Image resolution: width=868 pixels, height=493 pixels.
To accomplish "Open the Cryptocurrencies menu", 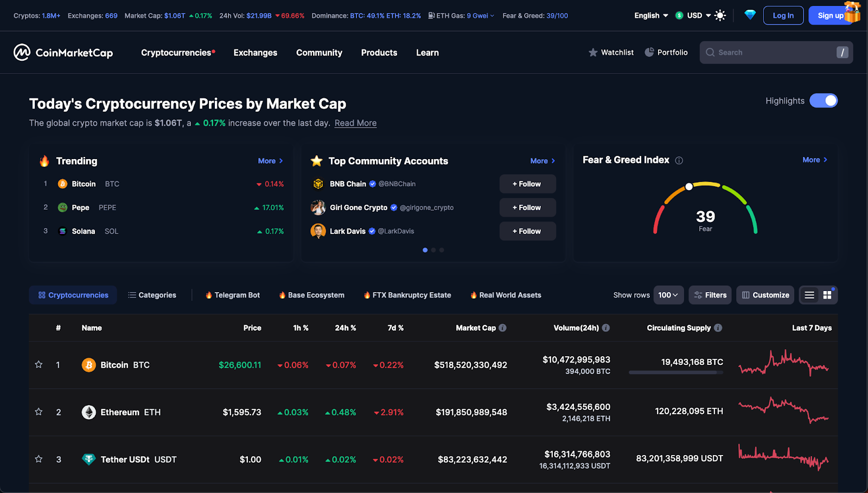I will [x=175, y=52].
